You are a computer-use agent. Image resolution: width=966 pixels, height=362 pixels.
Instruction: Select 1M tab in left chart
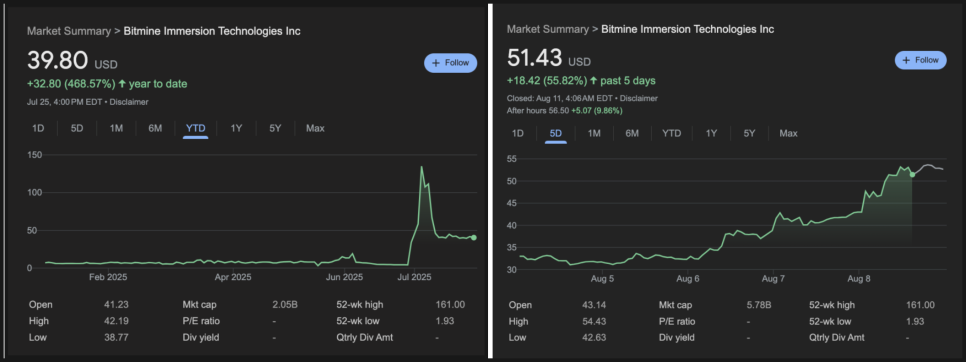coord(116,128)
